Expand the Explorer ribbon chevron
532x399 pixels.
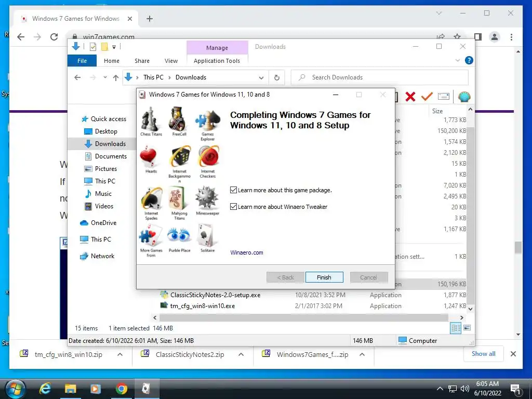click(x=458, y=60)
